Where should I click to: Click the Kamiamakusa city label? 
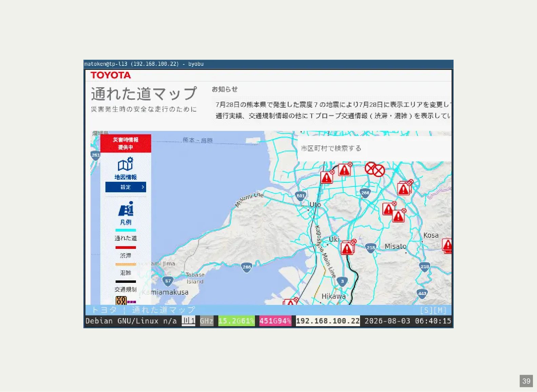pyautogui.click(x=165, y=292)
